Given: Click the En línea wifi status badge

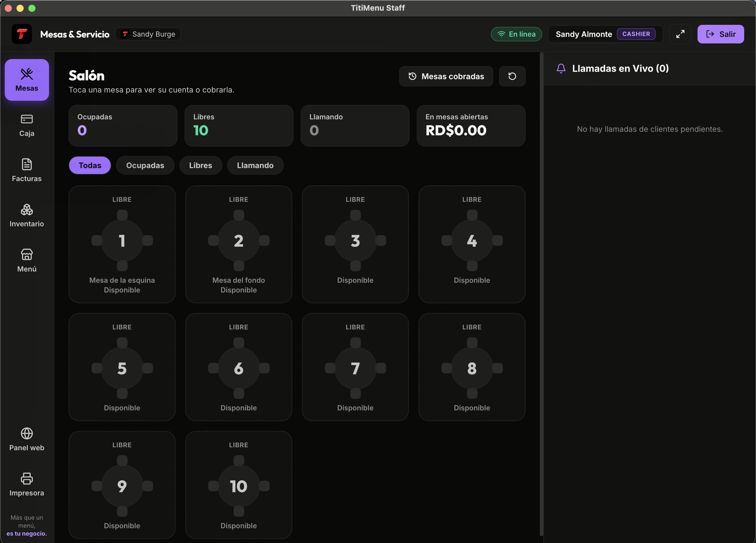Looking at the screenshot, I should click(x=516, y=34).
